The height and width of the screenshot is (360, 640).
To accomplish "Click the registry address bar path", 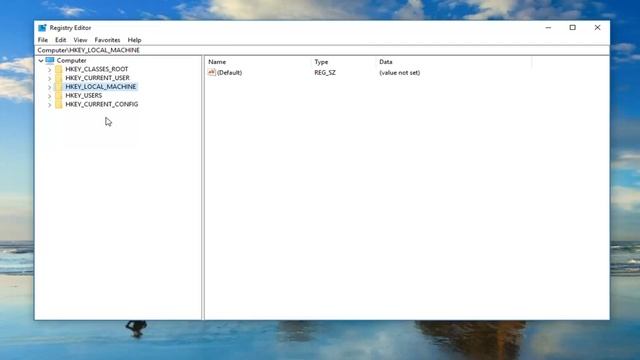I will [x=89, y=50].
